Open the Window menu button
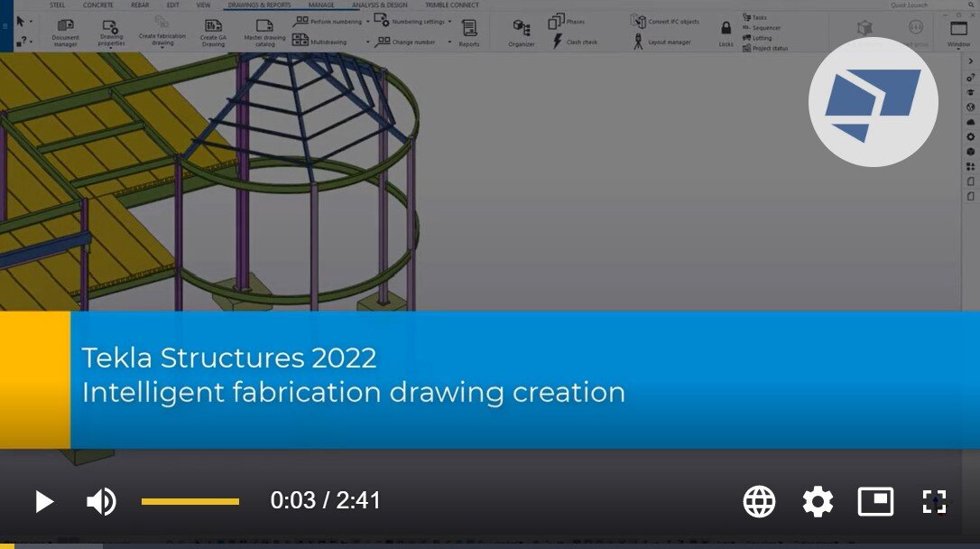This screenshot has height=549, width=980. pos(958,33)
